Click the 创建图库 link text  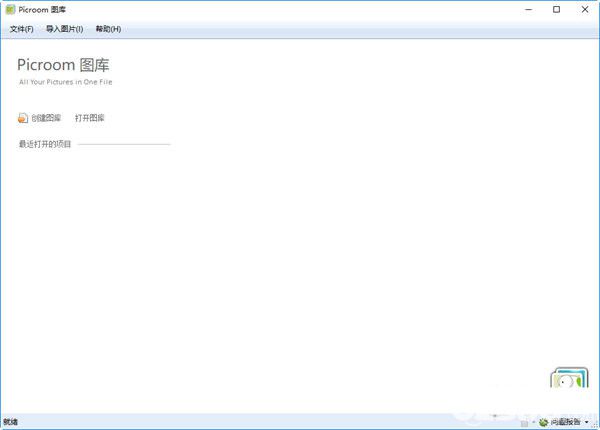(46, 118)
